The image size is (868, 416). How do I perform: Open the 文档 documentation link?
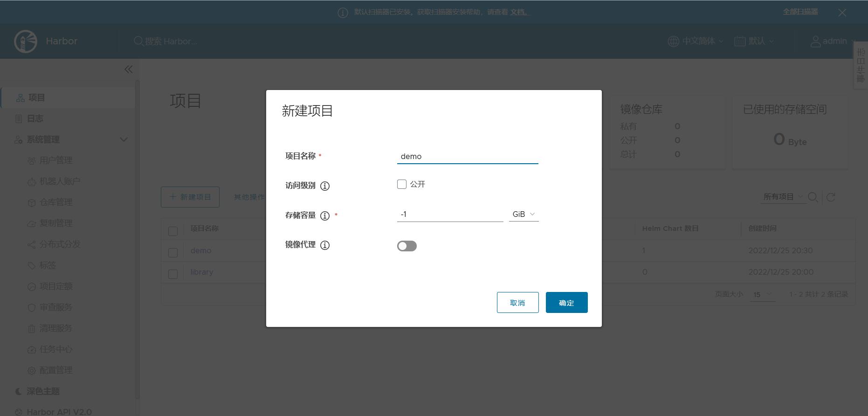click(519, 12)
